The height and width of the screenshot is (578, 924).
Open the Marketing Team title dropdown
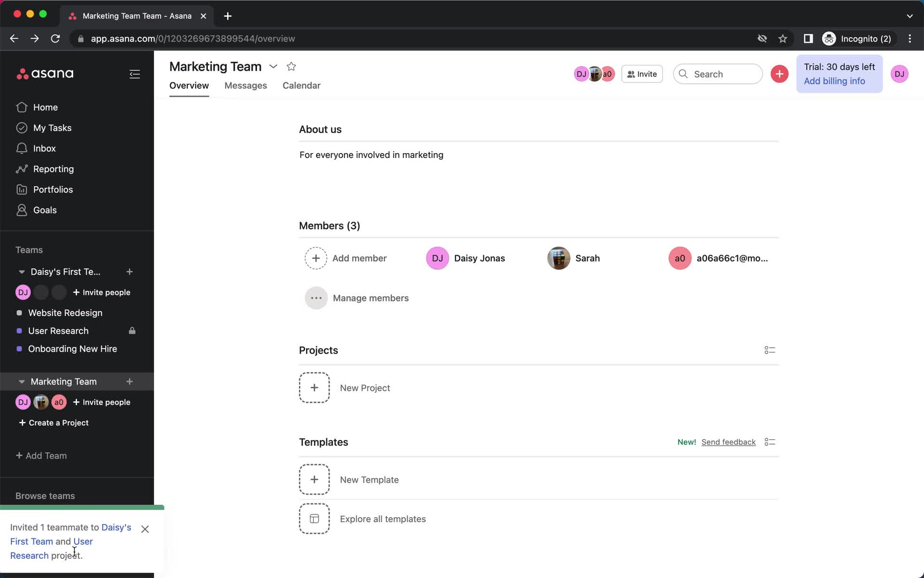coord(273,66)
